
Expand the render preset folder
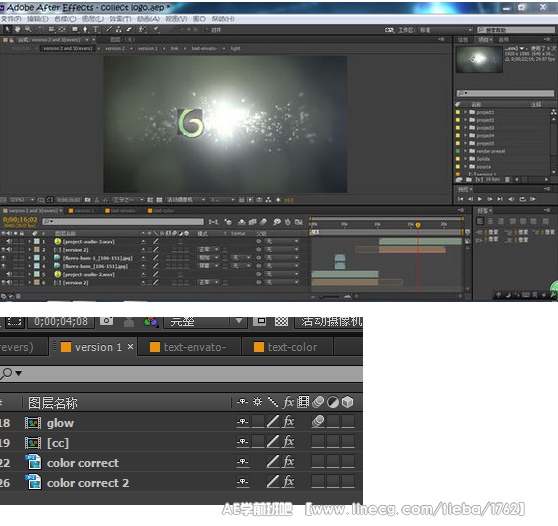click(x=465, y=151)
